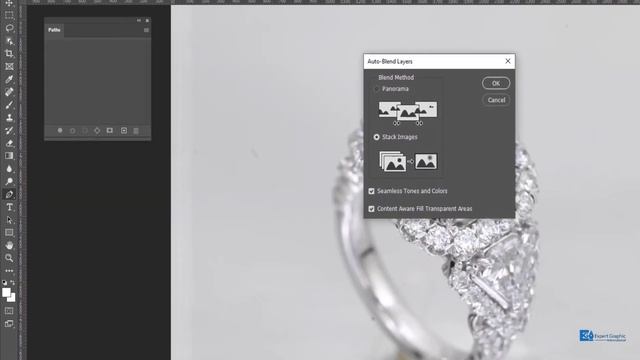Reset default foreground and background colors
Viewport: 640px width, 360px height.
click(4, 282)
